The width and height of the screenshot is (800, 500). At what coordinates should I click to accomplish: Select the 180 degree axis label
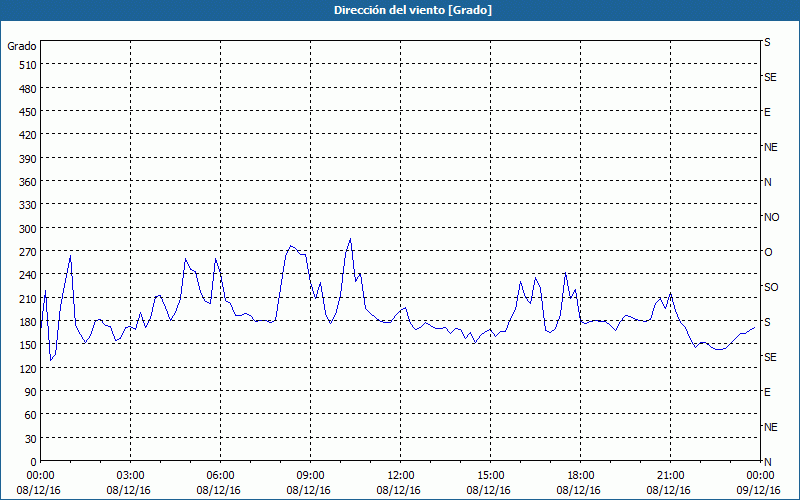click(28, 322)
